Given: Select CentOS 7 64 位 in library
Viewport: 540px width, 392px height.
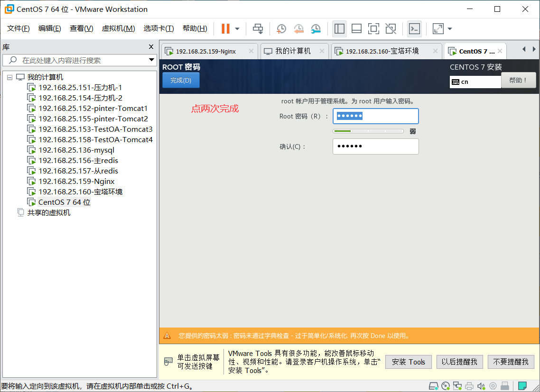Looking at the screenshot, I should (x=64, y=202).
